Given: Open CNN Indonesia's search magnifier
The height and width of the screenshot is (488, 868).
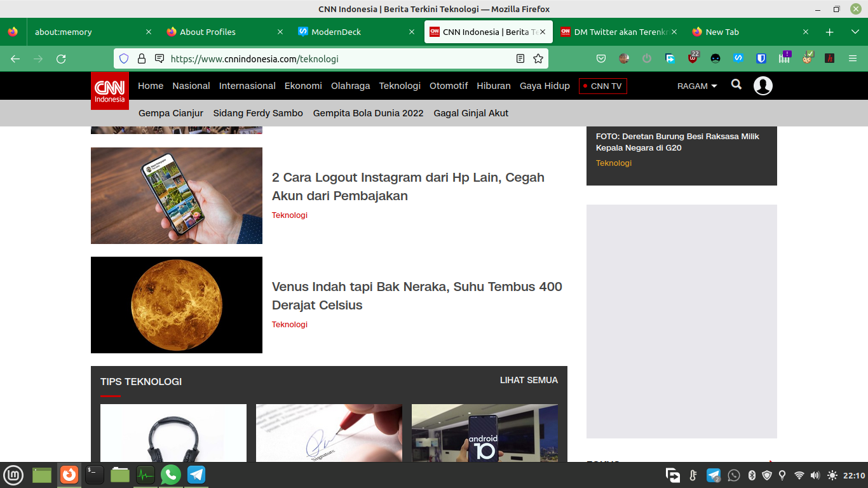Looking at the screenshot, I should click(736, 85).
